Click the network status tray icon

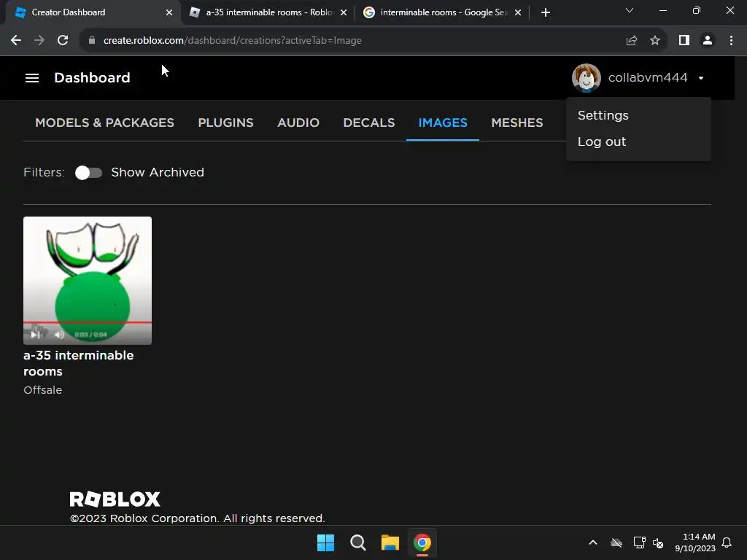click(639, 542)
